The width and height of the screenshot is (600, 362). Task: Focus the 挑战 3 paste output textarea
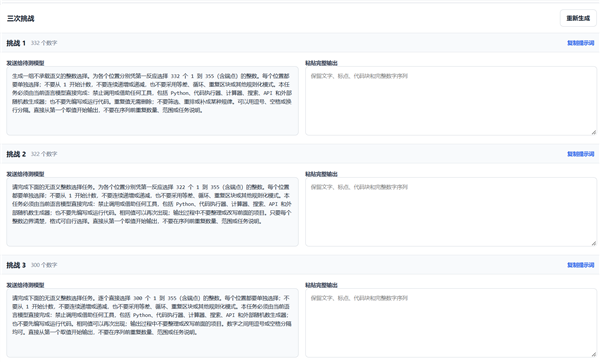point(451,323)
